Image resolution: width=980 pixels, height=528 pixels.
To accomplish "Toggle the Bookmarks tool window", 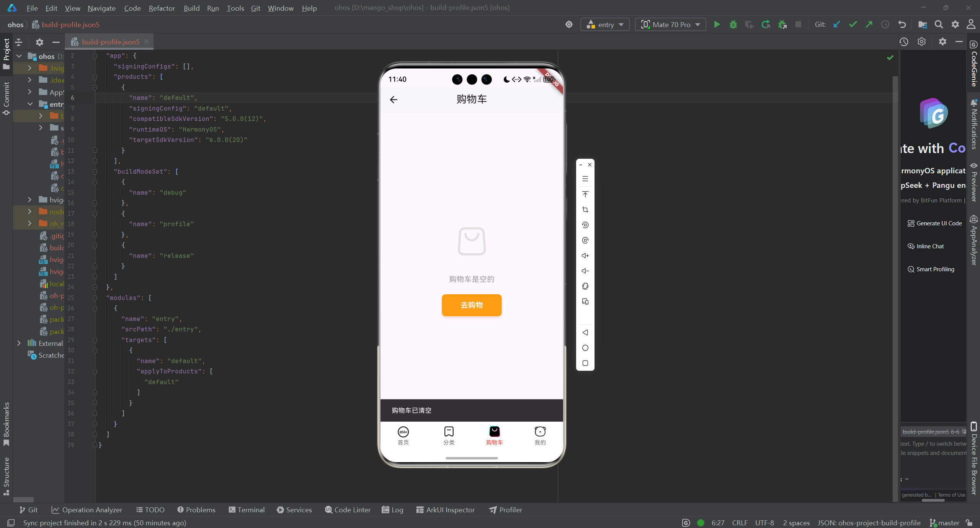I will [x=6, y=424].
